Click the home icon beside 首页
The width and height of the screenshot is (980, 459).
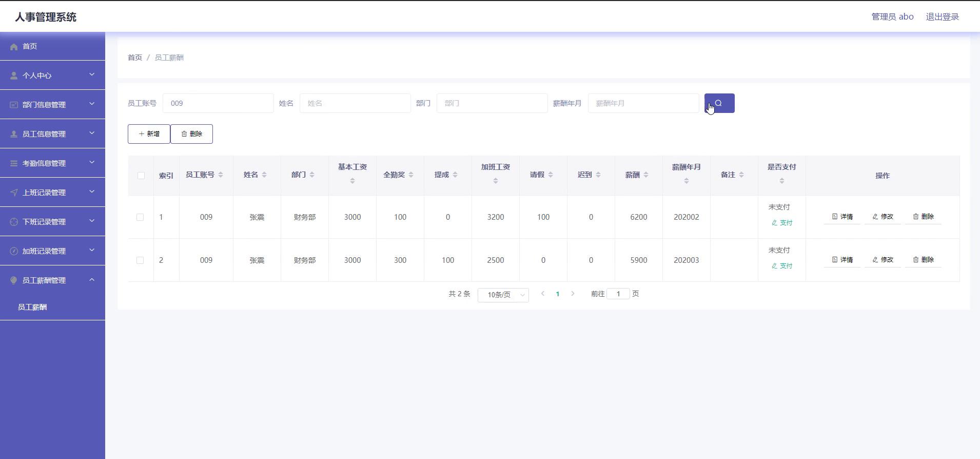14,47
